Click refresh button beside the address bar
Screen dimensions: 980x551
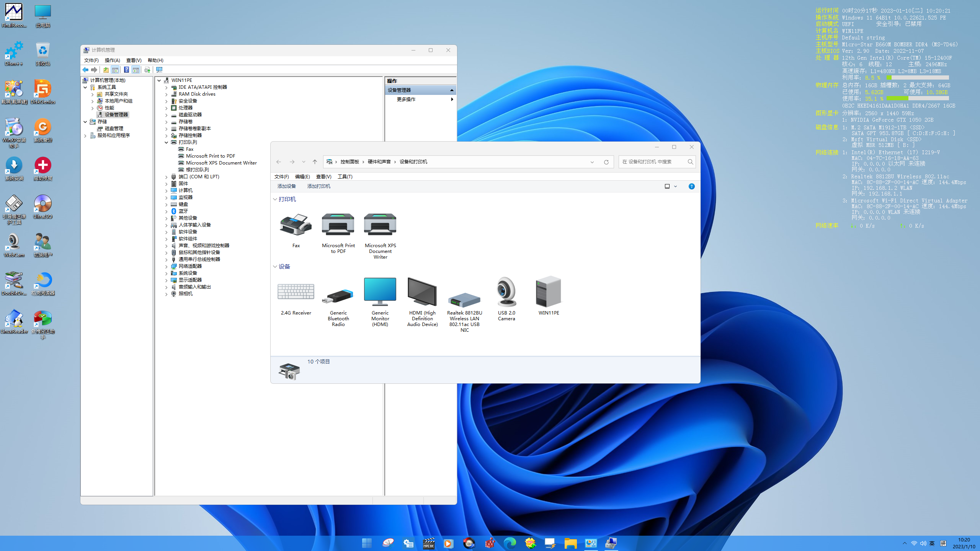(x=606, y=162)
